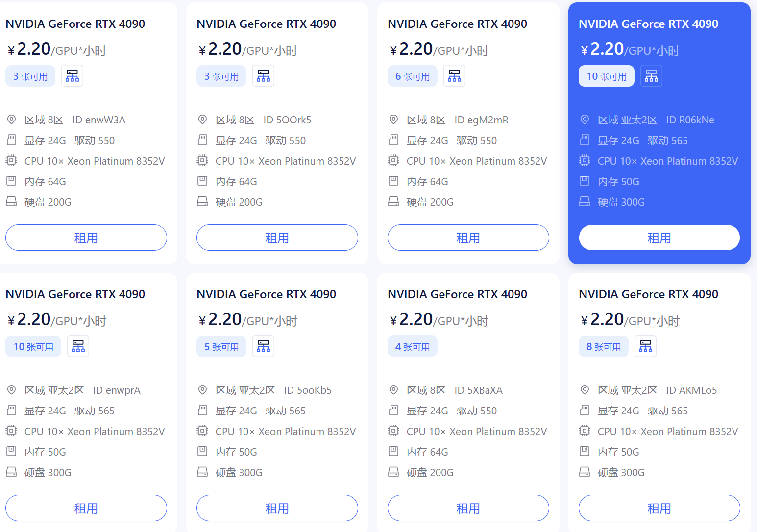757x532 pixels.
Task: Click '6 张可用' badge on egM2mR card
Action: point(413,76)
